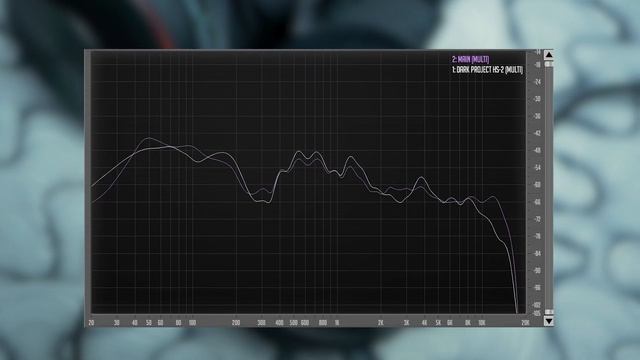This screenshot has width=640, height=360.
Task: Click the -66 dB scale label
Action: coord(537,202)
